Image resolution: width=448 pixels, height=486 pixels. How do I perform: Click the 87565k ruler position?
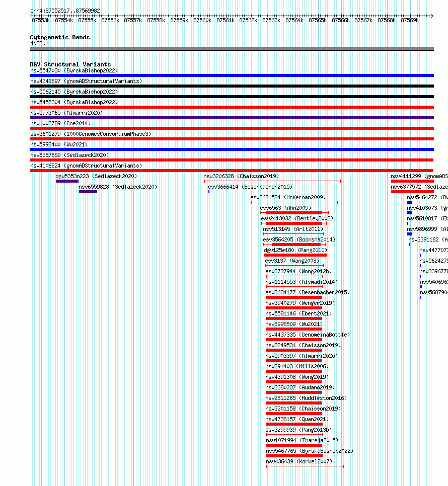pos(318,20)
